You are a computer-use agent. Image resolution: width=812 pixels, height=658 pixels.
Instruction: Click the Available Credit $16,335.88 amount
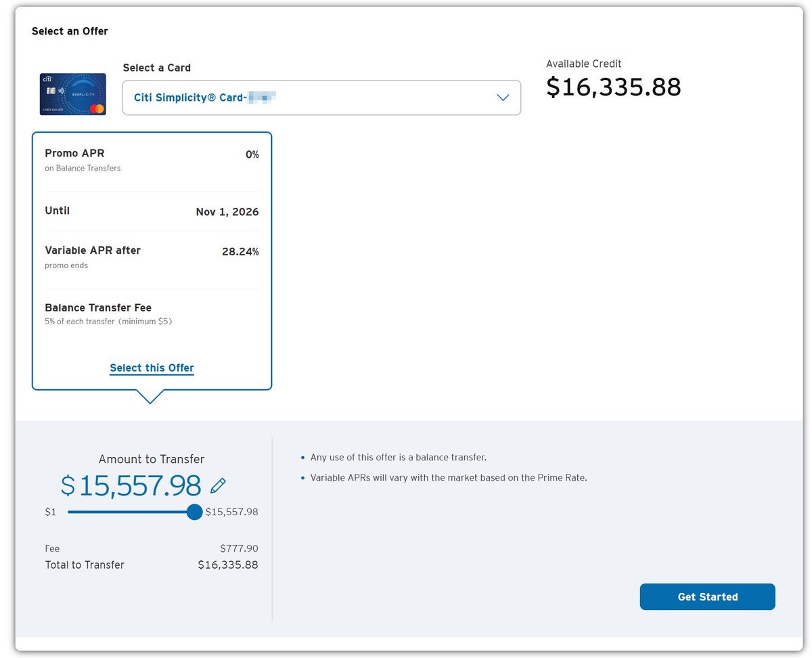coord(613,87)
